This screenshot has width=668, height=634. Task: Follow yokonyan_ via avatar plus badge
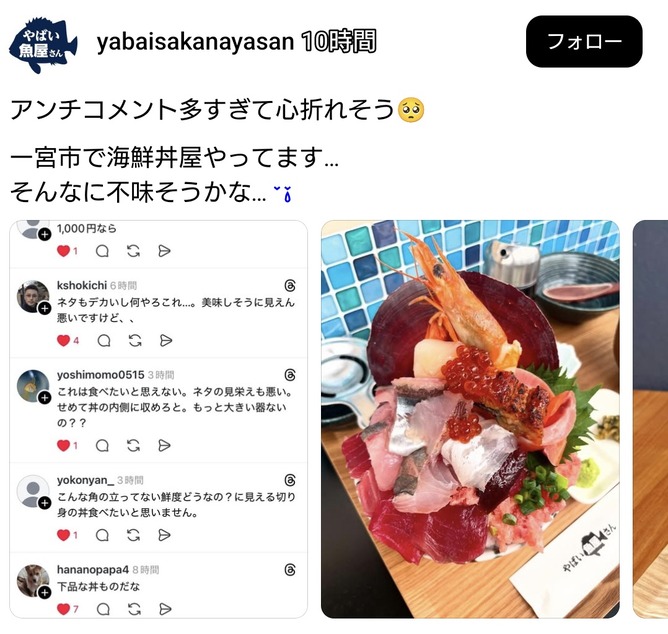pyautogui.click(x=45, y=503)
